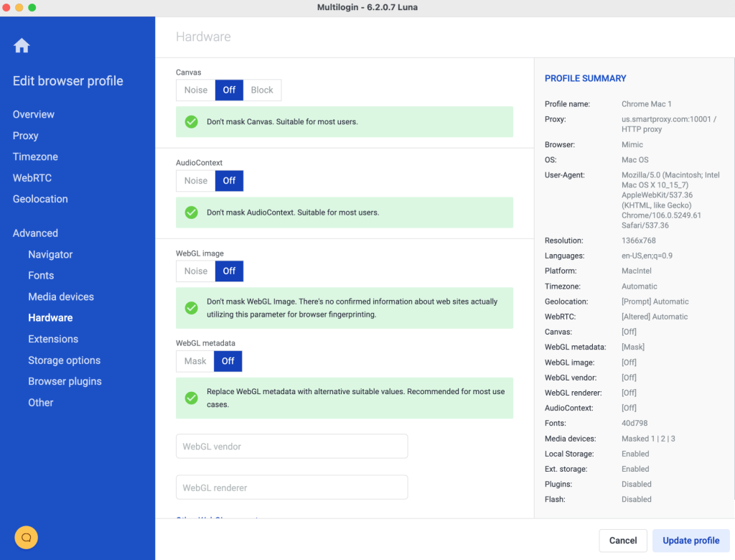Image resolution: width=735 pixels, height=560 pixels.
Task: Set WebGL metadata to Mask
Action: coord(195,361)
